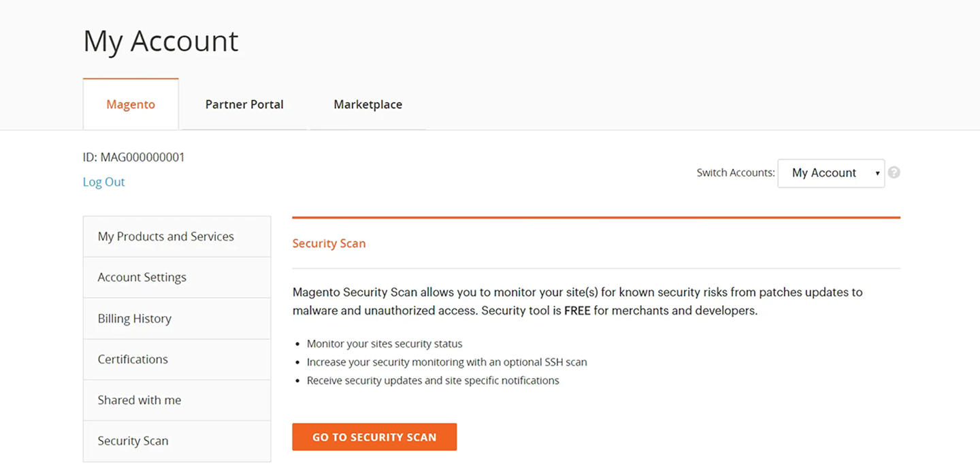Click the My Account page title
The height and width of the screenshot is (472, 980).
[161, 41]
